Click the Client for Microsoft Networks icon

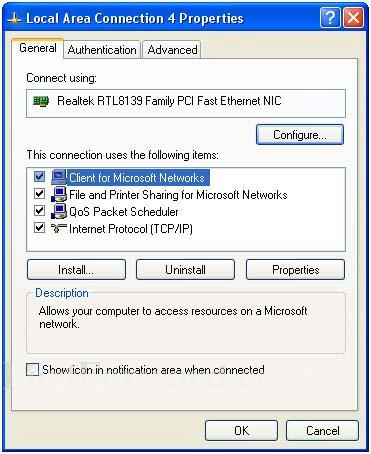pos(59,177)
